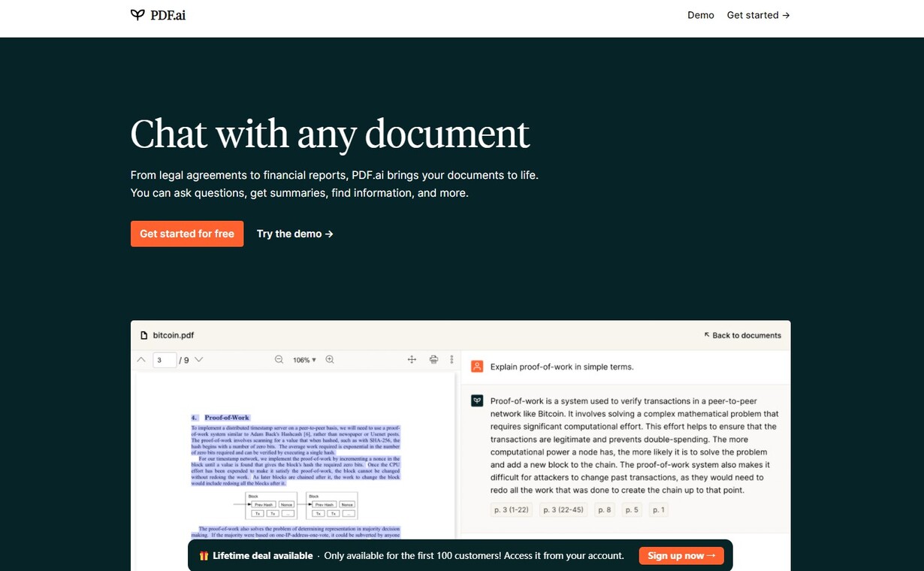Viewport: 924px width, 571px height.
Task: Open page reference p. 3 (22-45)
Action: (563, 509)
